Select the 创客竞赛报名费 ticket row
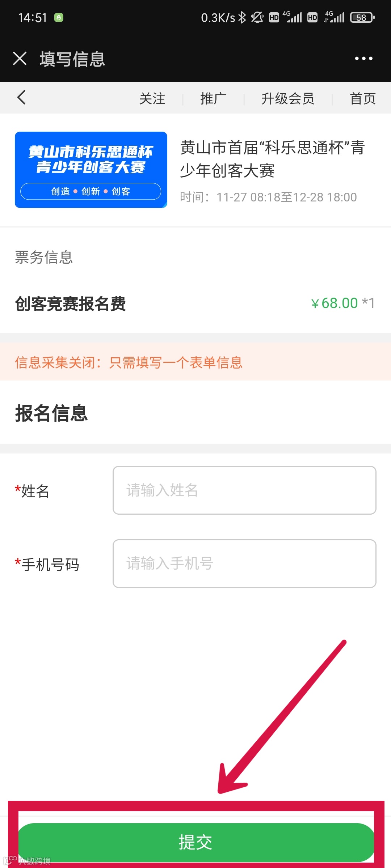The height and width of the screenshot is (868, 391). [x=195, y=303]
